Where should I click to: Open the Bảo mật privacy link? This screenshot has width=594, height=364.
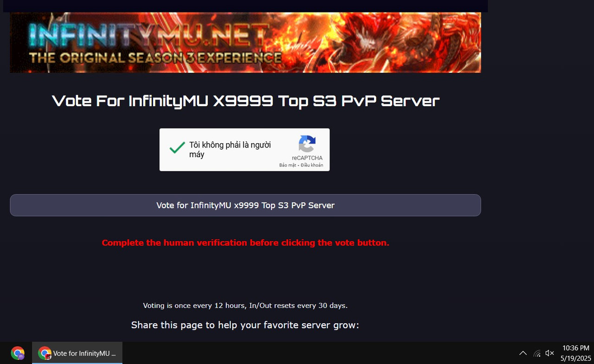point(287,165)
